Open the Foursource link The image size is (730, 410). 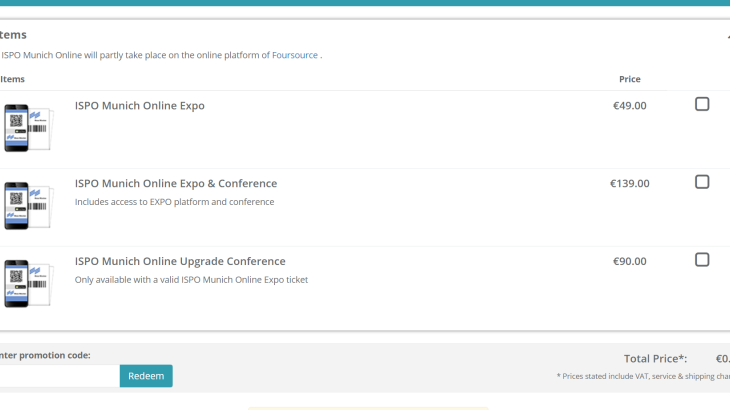click(295, 55)
